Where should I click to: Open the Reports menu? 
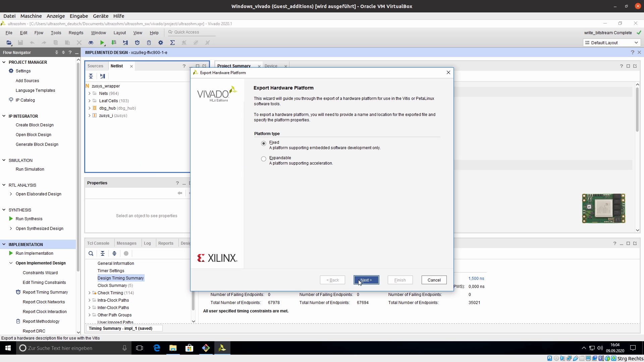[76, 33]
